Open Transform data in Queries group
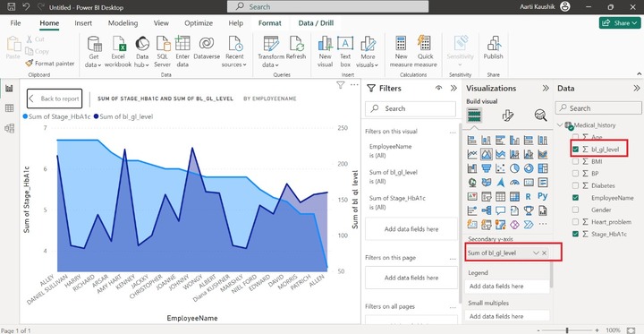Screen dimensions: 644x334 [x=271, y=52]
